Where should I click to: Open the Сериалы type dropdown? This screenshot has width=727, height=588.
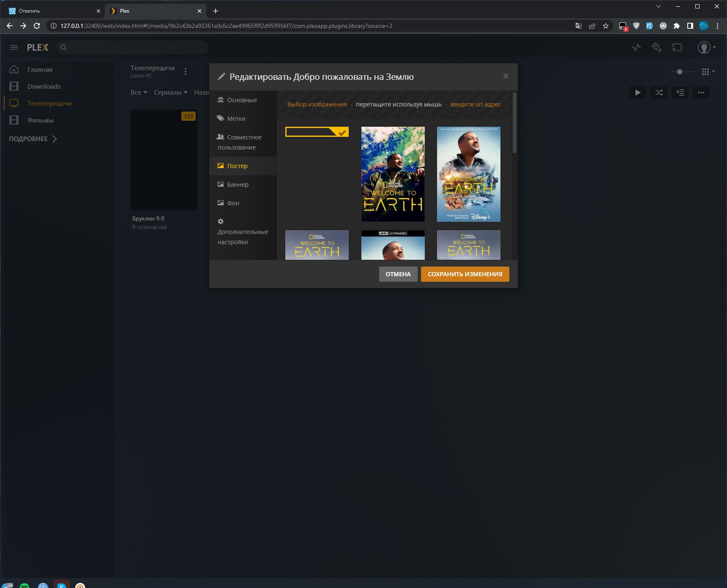tap(170, 93)
